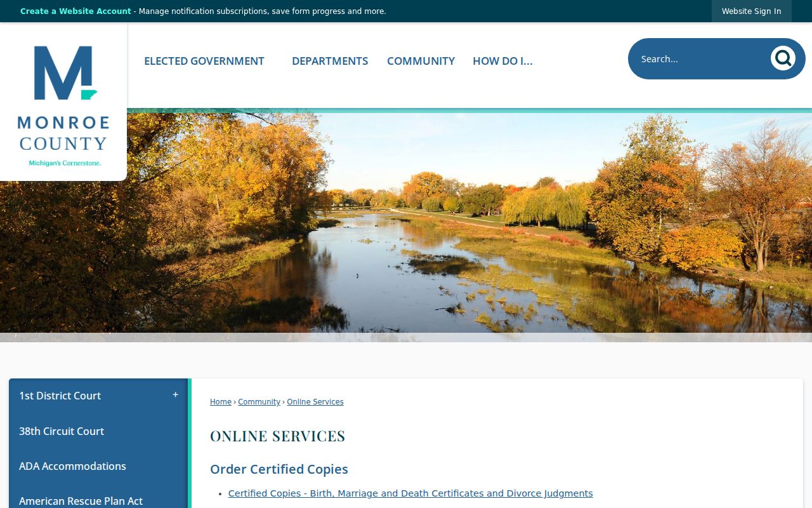The width and height of the screenshot is (812, 508).
Task: Open the Elected Government menu
Action: [x=204, y=61]
